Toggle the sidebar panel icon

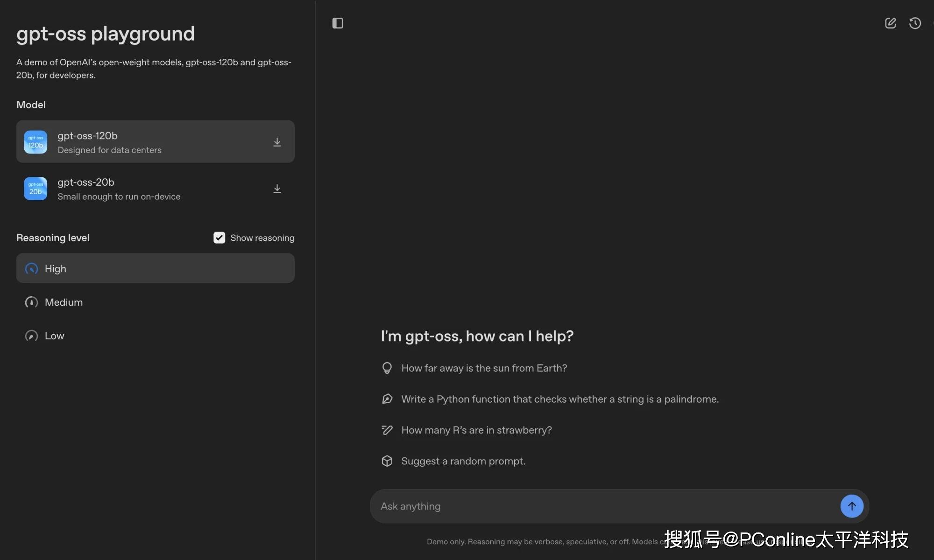(338, 23)
